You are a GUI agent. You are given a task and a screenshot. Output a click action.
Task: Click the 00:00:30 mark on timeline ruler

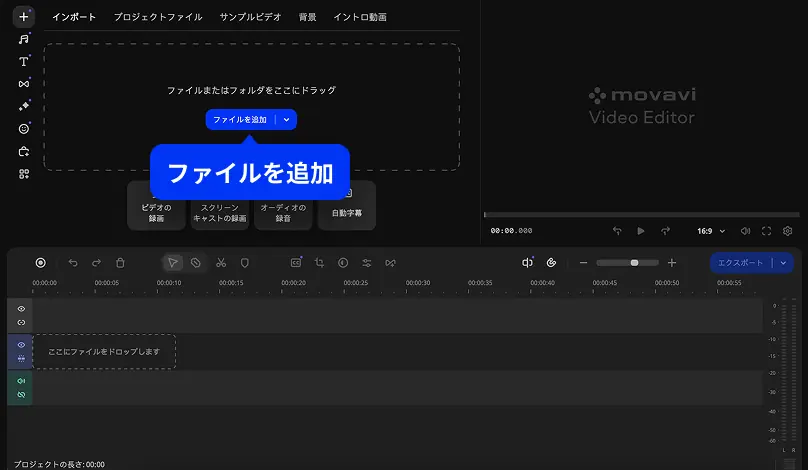tap(417, 283)
